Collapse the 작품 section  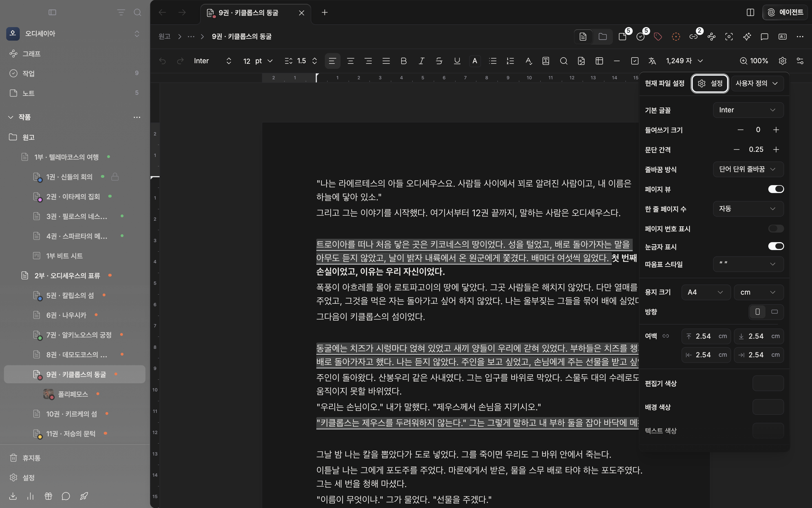(11, 117)
